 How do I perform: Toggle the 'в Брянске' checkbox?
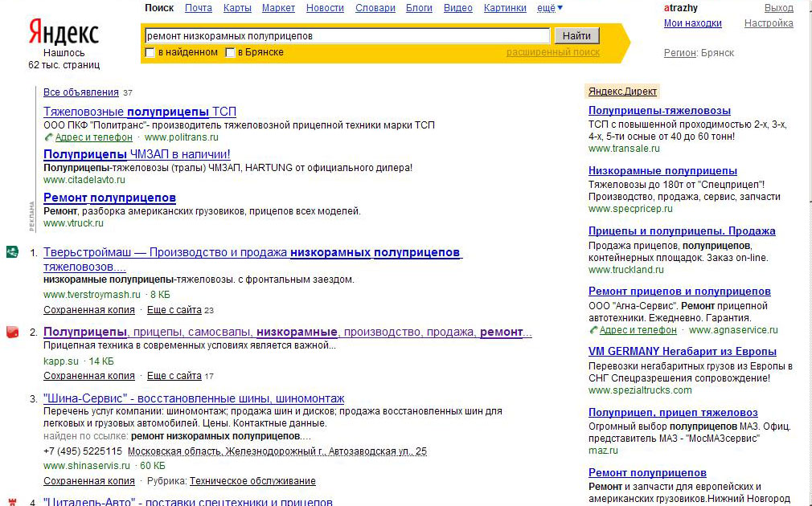pos(230,52)
